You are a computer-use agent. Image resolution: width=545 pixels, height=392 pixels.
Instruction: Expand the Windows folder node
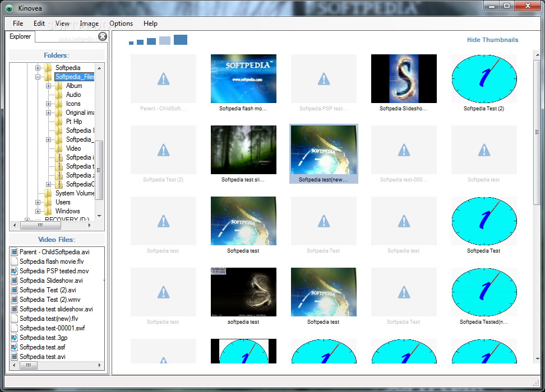38,212
